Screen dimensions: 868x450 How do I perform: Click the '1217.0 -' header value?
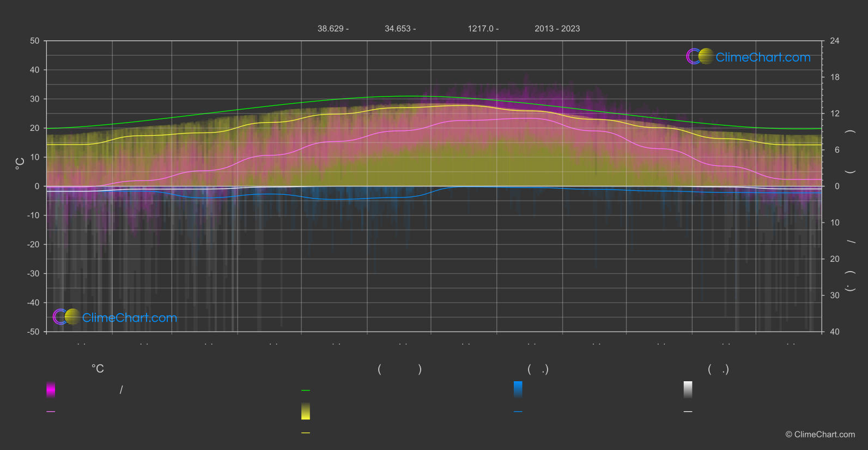point(483,28)
